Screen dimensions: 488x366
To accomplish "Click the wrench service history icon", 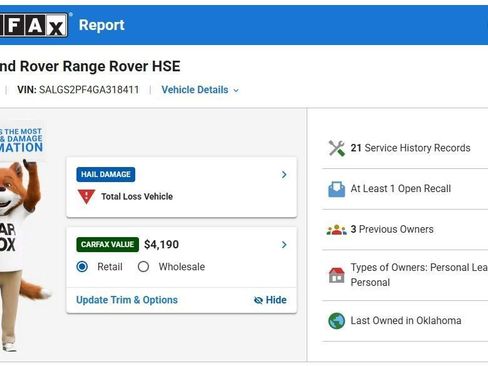I will [x=337, y=148].
